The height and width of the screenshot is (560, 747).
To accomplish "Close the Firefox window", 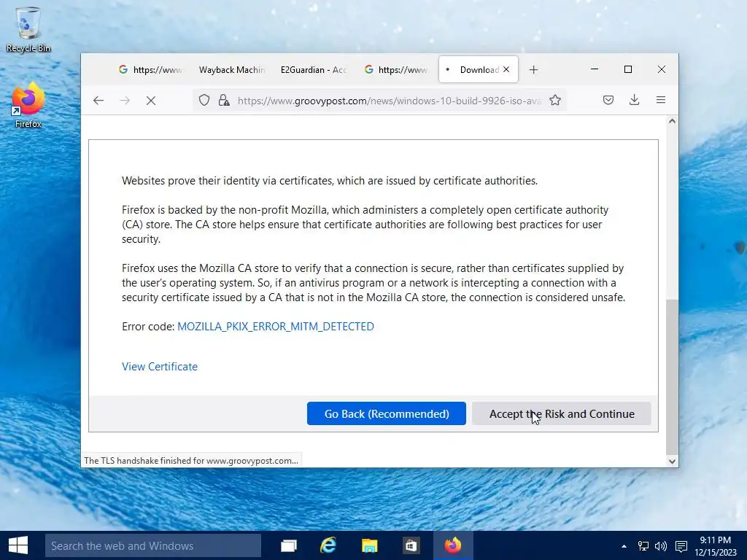I will [661, 69].
